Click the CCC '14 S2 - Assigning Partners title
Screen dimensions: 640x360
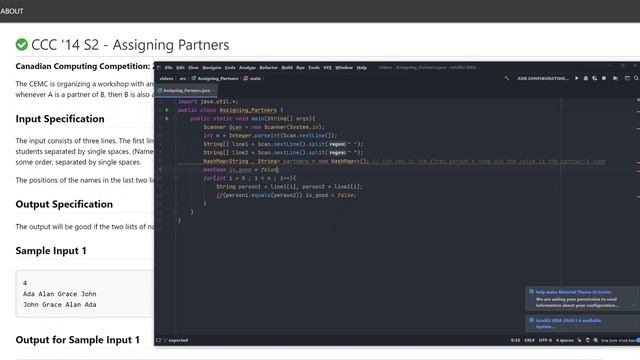130,45
